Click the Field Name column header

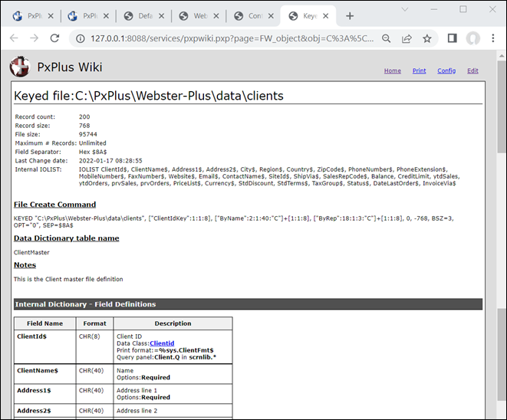tap(45, 323)
